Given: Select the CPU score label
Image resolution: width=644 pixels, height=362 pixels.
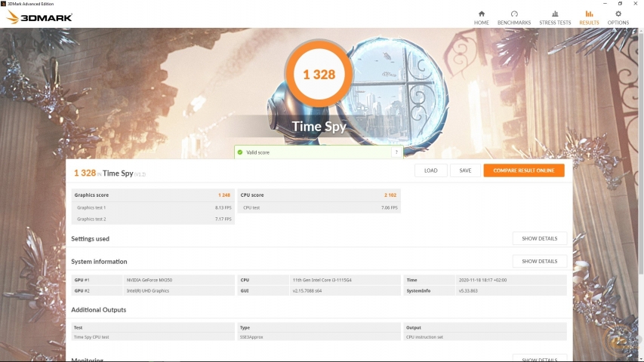Looking at the screenshot, I should pyautogui.click(x=251, y=195).
